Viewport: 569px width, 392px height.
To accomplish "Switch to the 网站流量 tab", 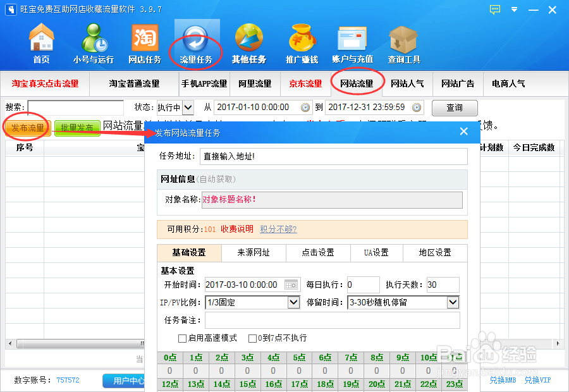I will tap(357, 83).
